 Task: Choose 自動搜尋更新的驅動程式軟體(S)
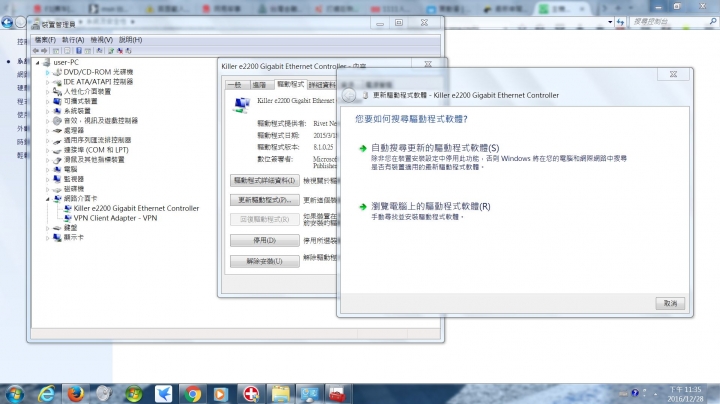[435, 148]
